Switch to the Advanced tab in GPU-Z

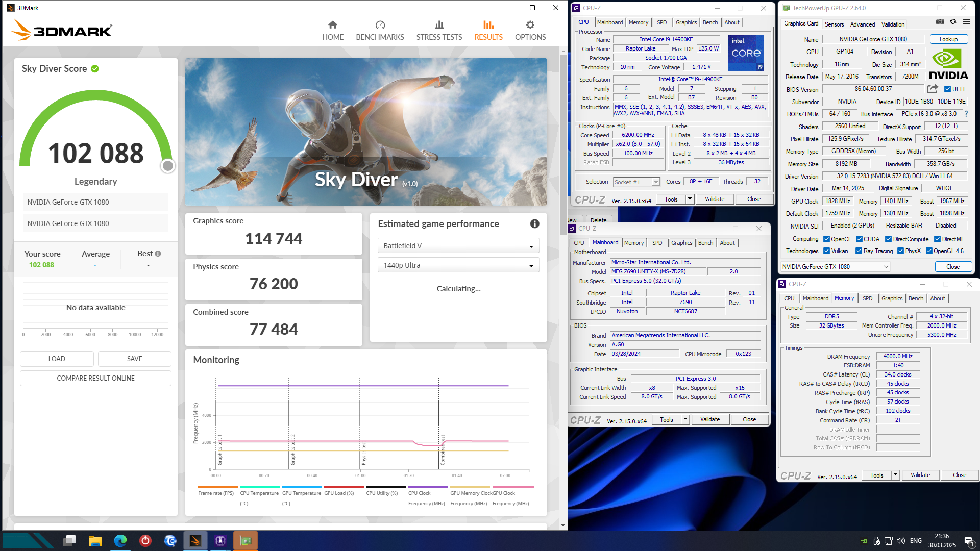click(x=863, y=24)
